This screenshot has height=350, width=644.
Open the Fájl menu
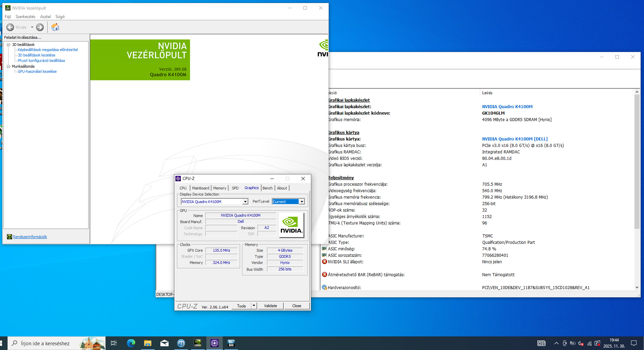point(8,17)
